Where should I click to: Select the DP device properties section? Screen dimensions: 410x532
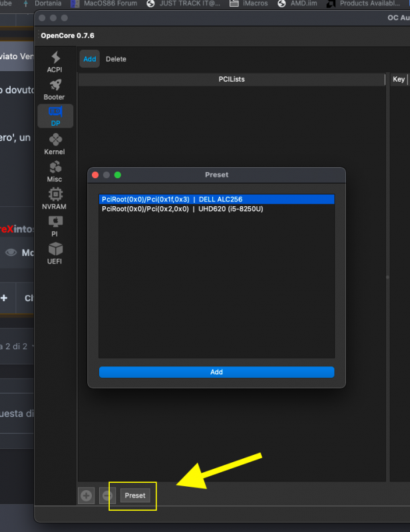pos(55,116)
